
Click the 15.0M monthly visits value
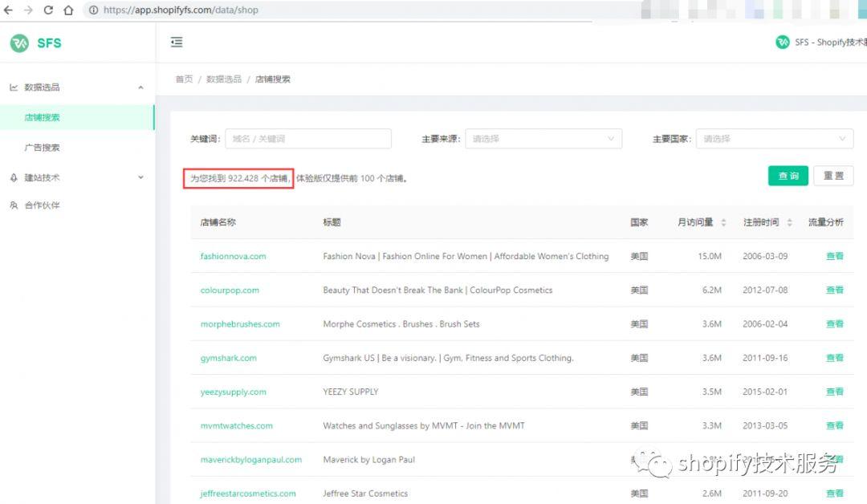[710, 257]
